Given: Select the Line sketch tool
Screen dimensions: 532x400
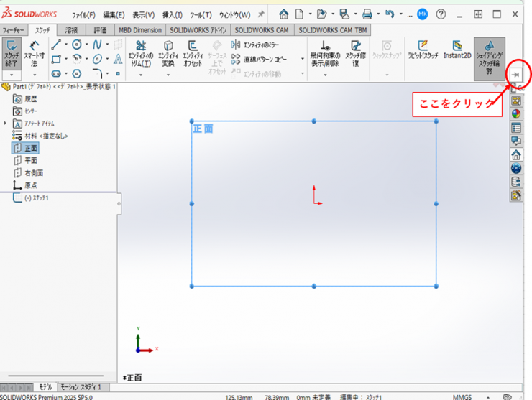Looking at the screenshot, I should point(56,45).
